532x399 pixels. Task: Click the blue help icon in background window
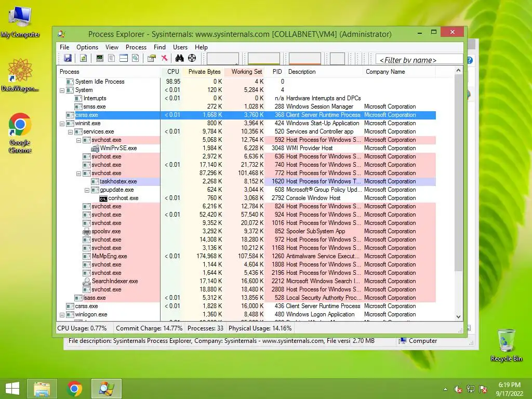[470, 60]
